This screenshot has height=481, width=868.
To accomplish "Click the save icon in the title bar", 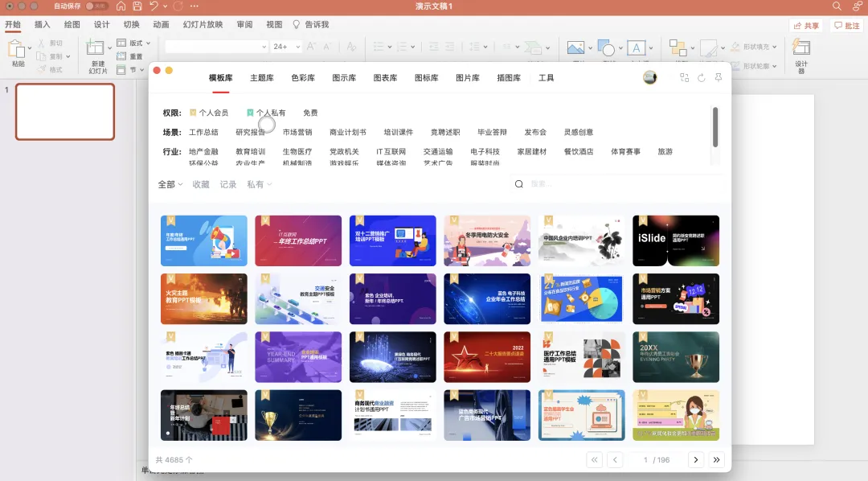I will pyautogui.click(x=137, y=6).
